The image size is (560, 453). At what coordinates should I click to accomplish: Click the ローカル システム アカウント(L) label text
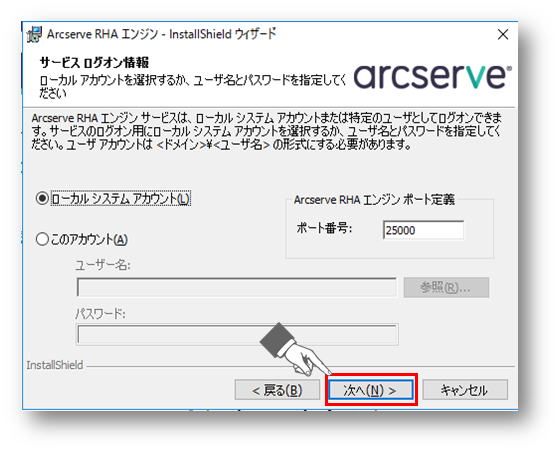click(121, 199)
